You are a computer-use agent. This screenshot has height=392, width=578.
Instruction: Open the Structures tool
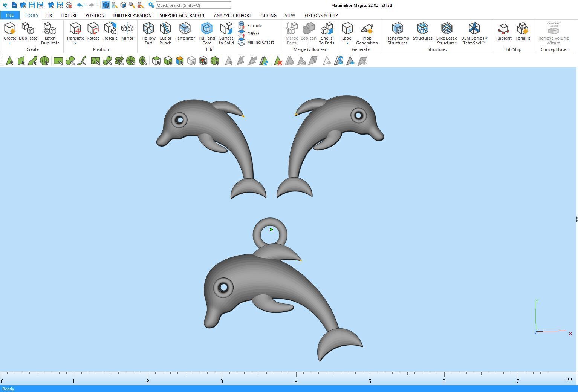click(x=422, y=31)
